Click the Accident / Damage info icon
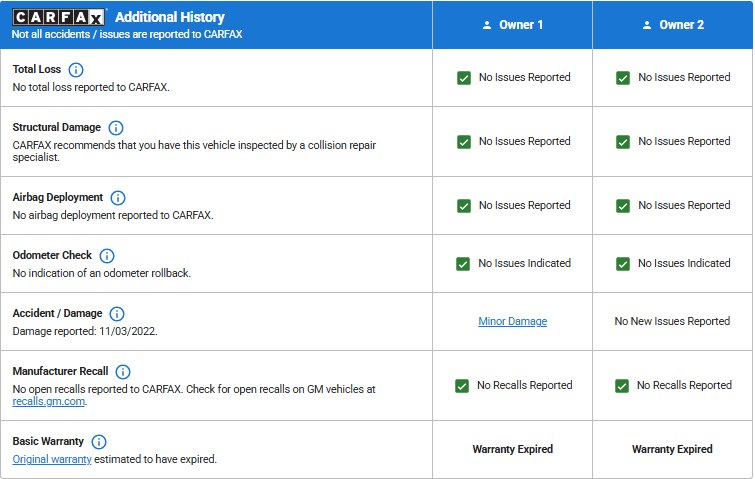 [x=117, y=314]
